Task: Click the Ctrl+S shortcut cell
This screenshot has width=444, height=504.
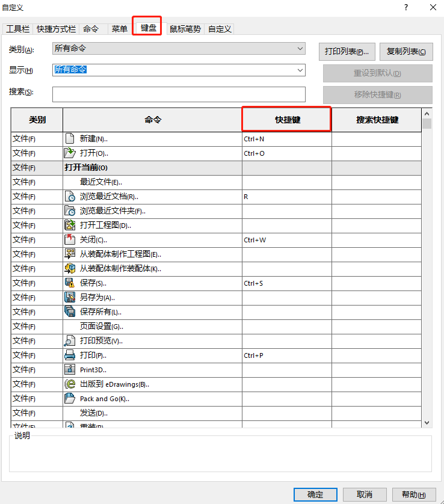Action: (287, 283)
